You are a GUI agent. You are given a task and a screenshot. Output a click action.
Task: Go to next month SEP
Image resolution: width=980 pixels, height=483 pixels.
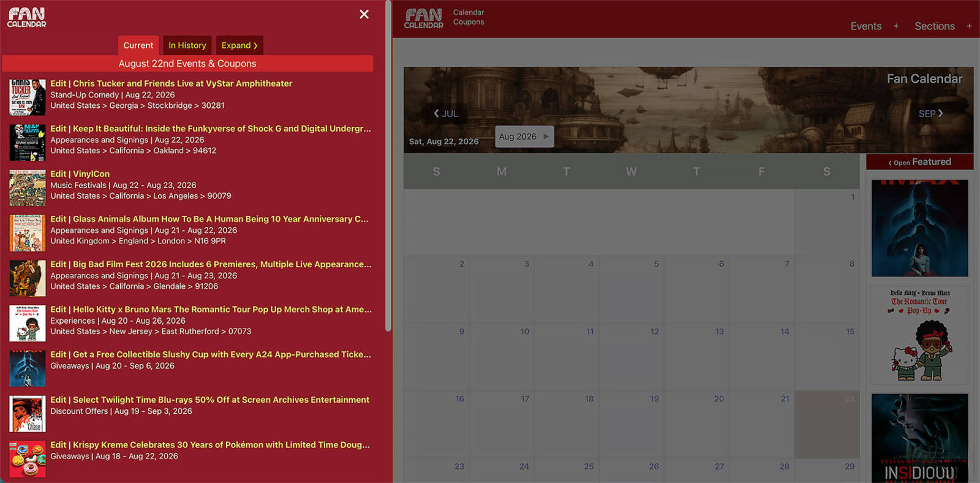coord(931,113)
